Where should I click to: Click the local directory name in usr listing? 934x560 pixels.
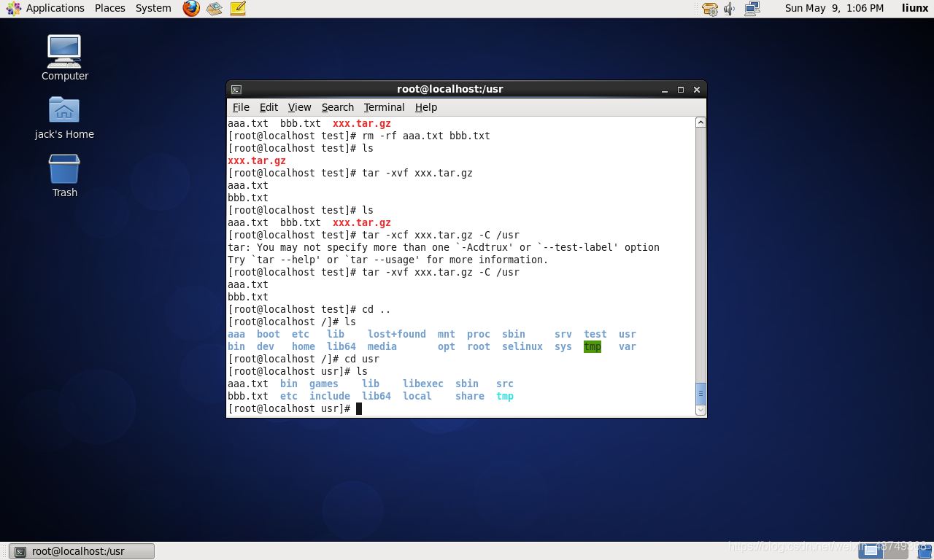tap(417, 396)
